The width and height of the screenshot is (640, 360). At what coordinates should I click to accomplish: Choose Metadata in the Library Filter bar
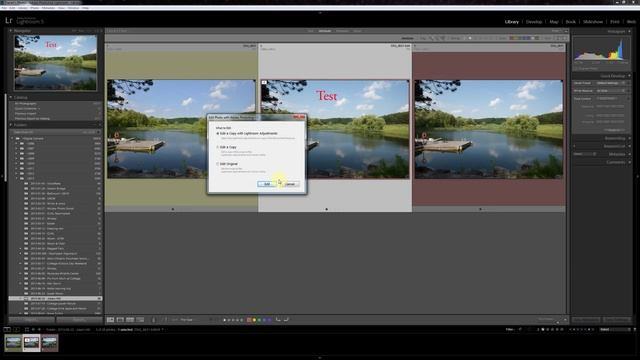pos(342,31)
